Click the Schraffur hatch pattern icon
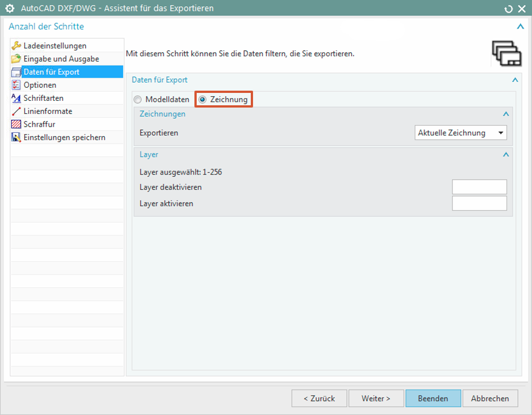The image size is (532, 415). 16,124
